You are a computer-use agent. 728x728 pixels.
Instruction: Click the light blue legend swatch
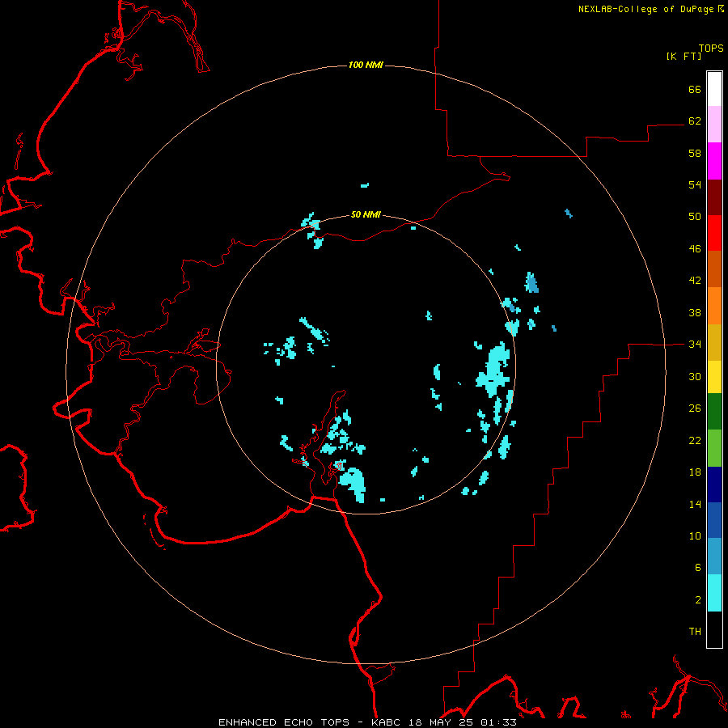714,557
